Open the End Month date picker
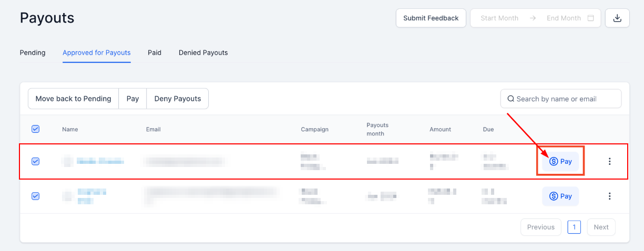The width and height of the screenshot is (644, 251). tap(564, 18)
